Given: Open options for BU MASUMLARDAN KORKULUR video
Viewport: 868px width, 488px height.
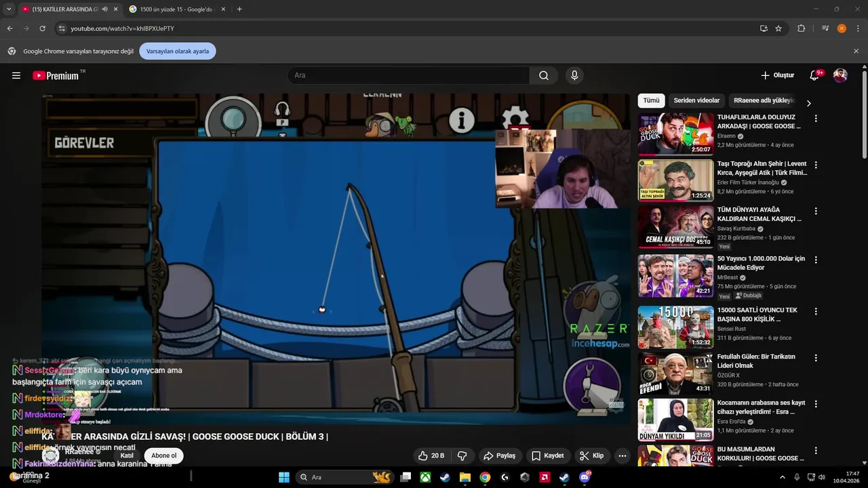Looking at the screenshot, I should point(816,450).
